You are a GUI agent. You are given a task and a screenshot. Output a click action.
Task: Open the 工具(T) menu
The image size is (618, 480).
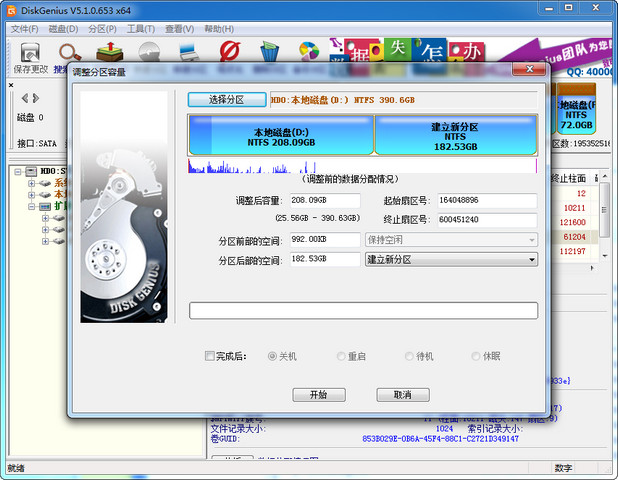click(141, 29)
